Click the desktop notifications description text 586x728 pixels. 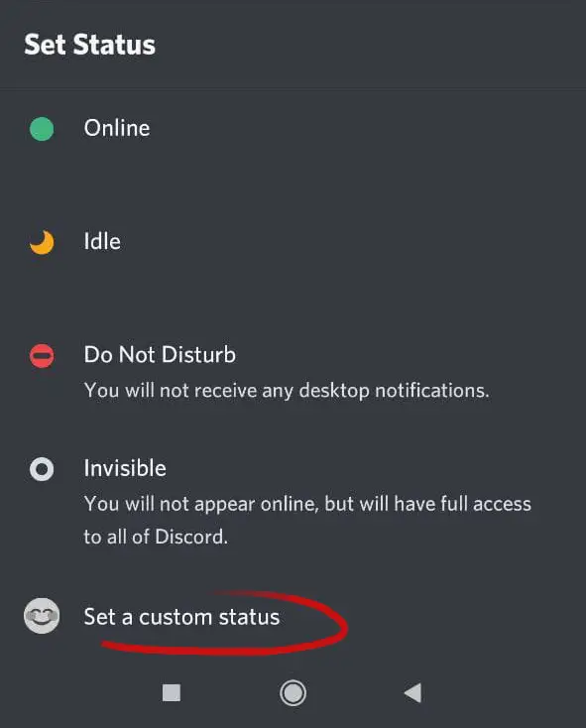click(x=287, y=391)
